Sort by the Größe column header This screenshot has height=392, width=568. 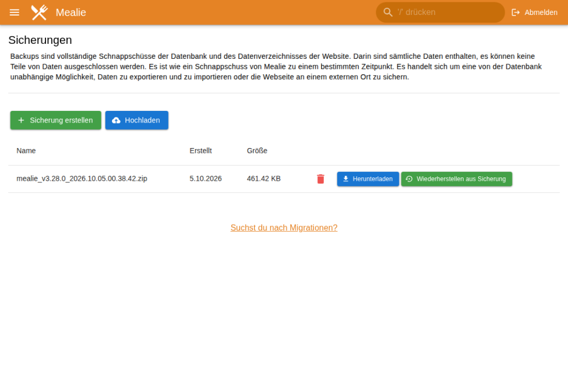(x=257, y=151)
